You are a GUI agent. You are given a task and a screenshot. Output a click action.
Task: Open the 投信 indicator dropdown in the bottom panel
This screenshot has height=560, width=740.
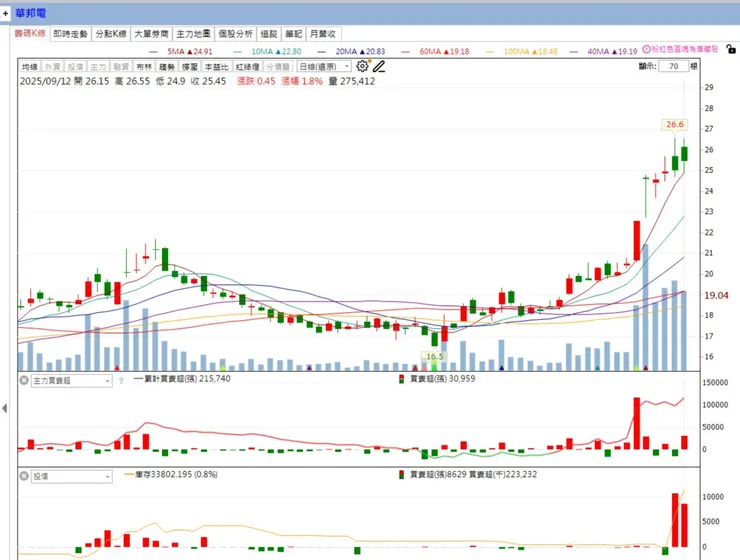click(x=72, y=476)
